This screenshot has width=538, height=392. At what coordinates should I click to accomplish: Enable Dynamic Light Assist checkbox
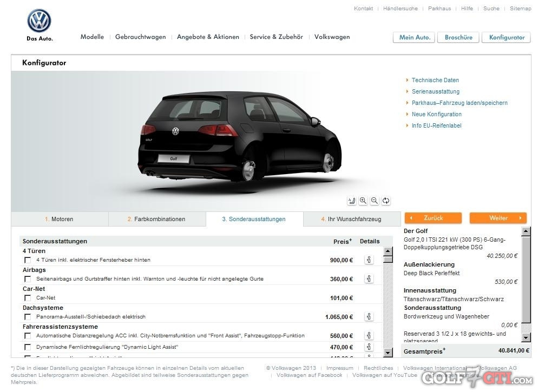click(x=28, y=347)
